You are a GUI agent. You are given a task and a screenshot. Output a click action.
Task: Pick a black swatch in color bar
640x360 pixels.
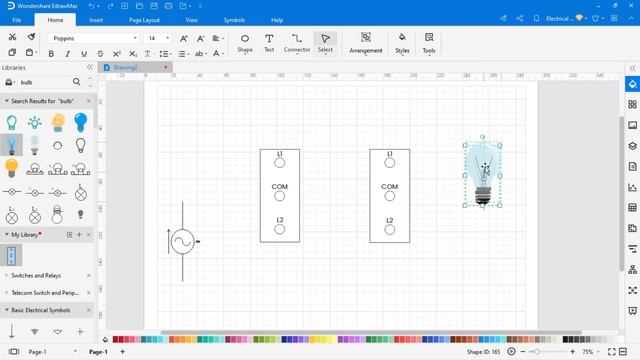(x=565, y=339)
